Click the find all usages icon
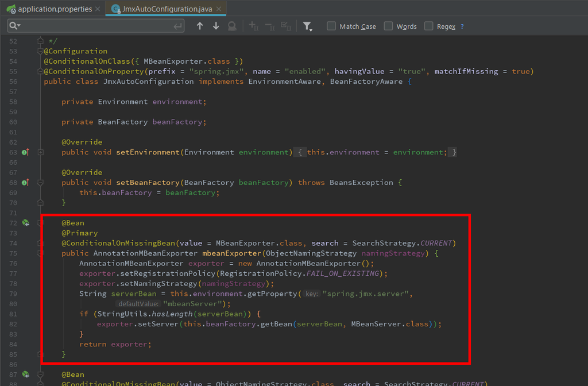Viewport: 588px width, 386px height. 232,26
